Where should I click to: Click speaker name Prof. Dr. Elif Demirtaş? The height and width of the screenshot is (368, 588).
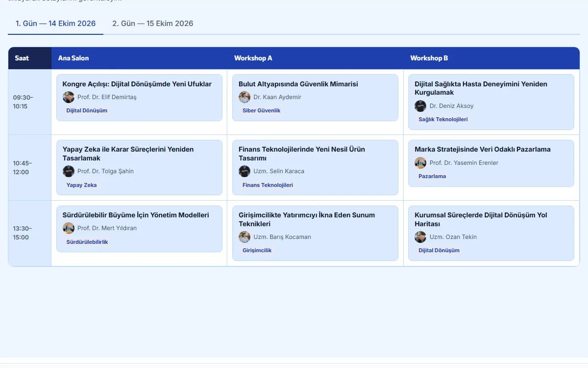coord(107,98)
